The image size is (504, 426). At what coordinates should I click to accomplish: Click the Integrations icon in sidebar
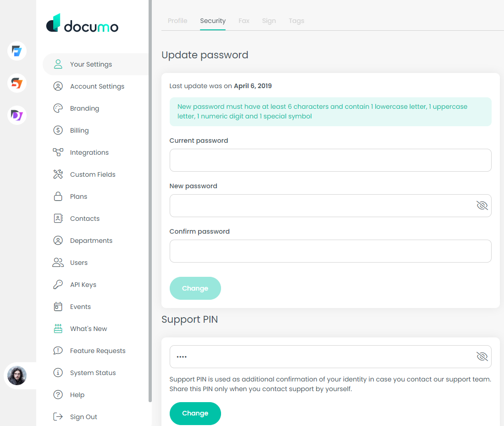coord(58,152)
